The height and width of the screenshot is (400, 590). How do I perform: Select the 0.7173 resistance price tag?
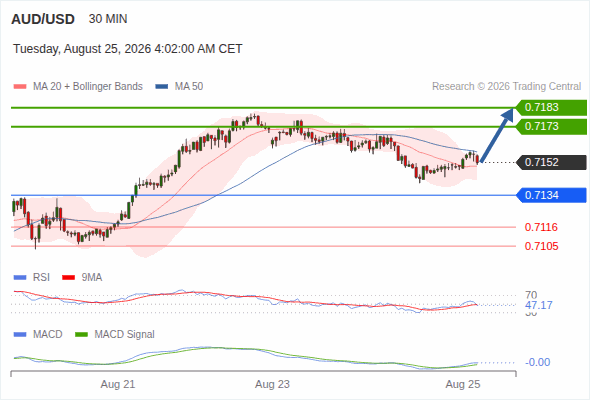point(552,126)
